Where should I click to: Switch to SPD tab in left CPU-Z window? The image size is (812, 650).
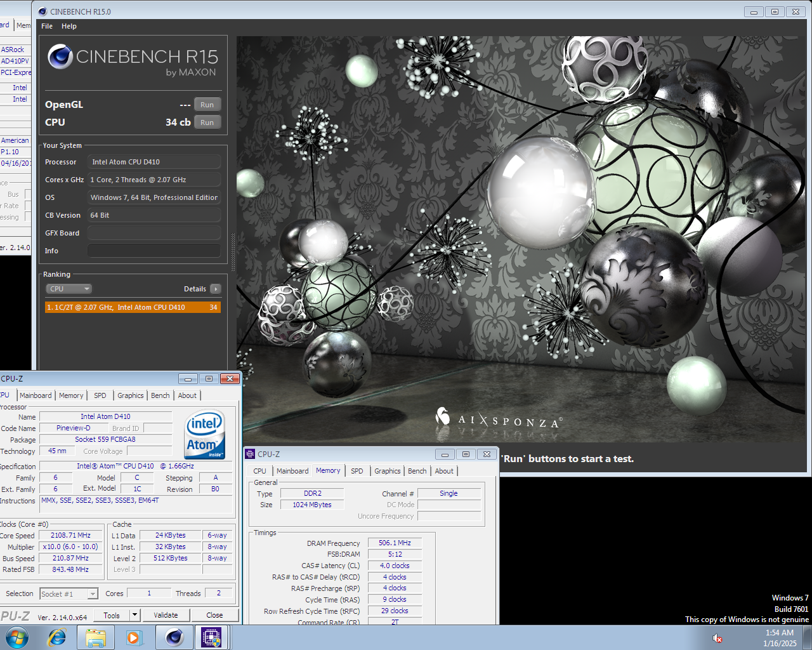[x=100, y=395]
